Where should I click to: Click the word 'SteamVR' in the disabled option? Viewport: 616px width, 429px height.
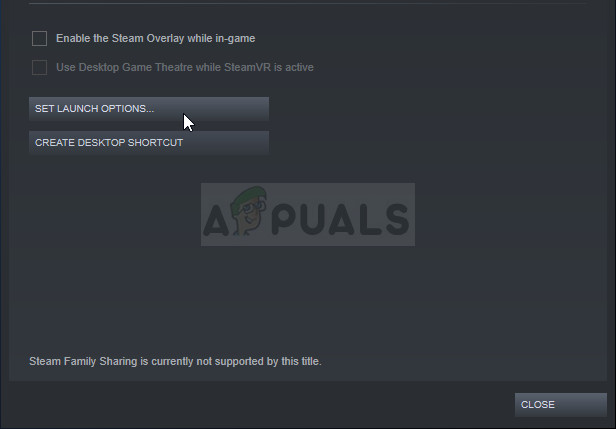click(x=247, y=67)
